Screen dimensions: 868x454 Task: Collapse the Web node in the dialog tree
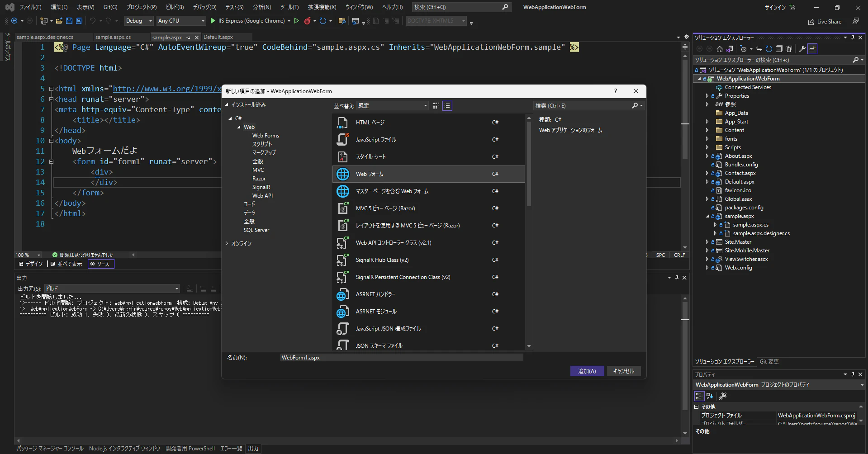[x=239, y=127]
